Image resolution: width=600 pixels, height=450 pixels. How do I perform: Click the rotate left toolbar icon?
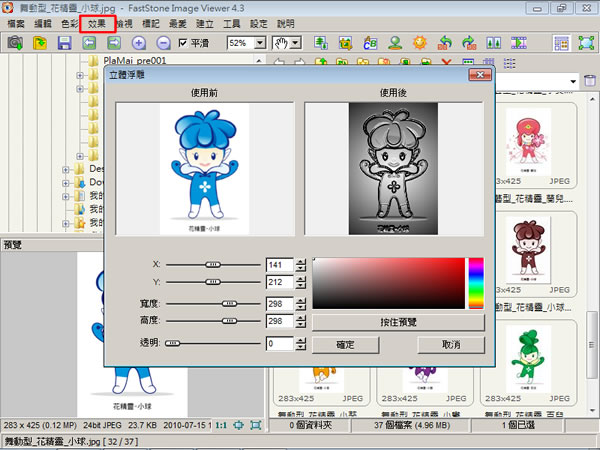pyautogui.click(x=444, y=43)
